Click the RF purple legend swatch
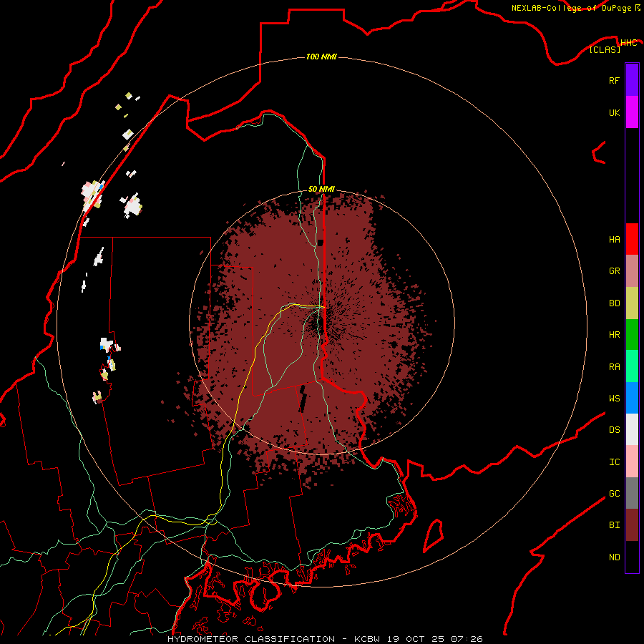Screen dimensions: 644x644 632,80
